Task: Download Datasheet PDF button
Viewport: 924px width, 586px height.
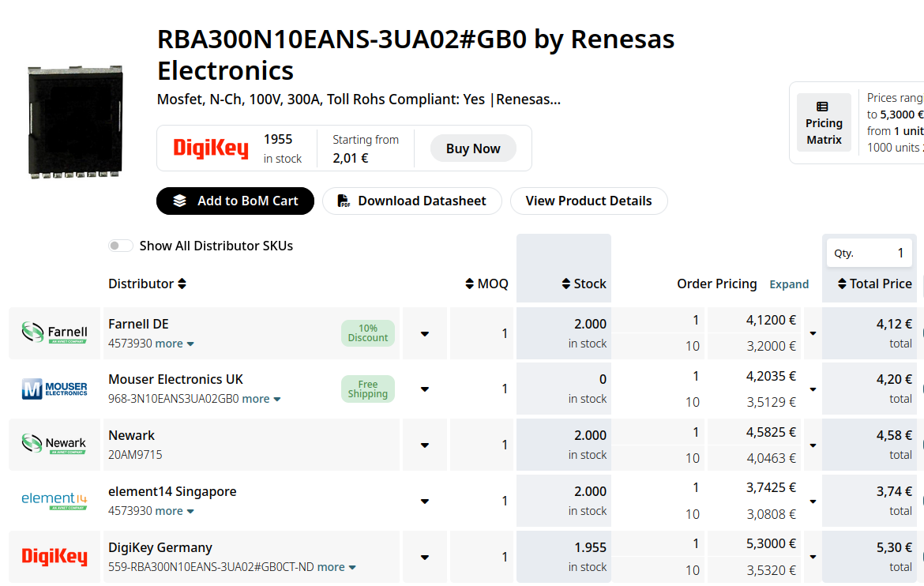Action: click(412, 201)
